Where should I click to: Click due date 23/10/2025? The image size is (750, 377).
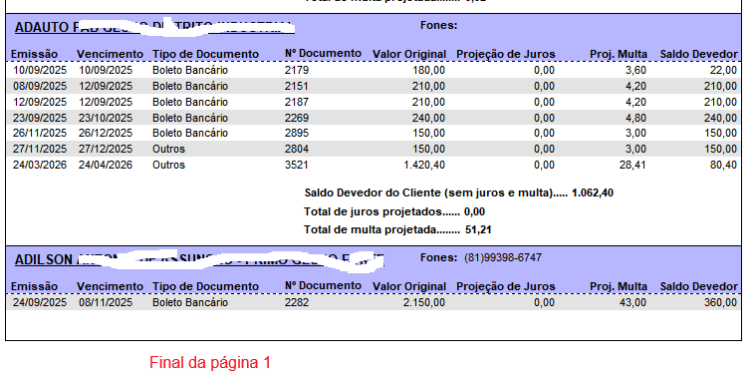106,118
